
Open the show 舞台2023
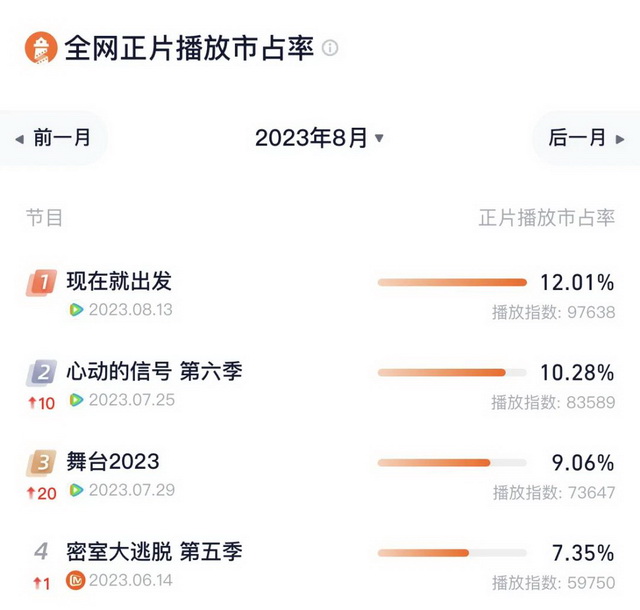click(113, 462)
